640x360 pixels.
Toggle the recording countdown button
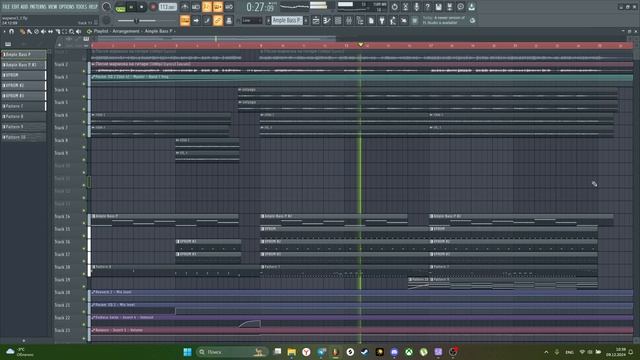207,7
